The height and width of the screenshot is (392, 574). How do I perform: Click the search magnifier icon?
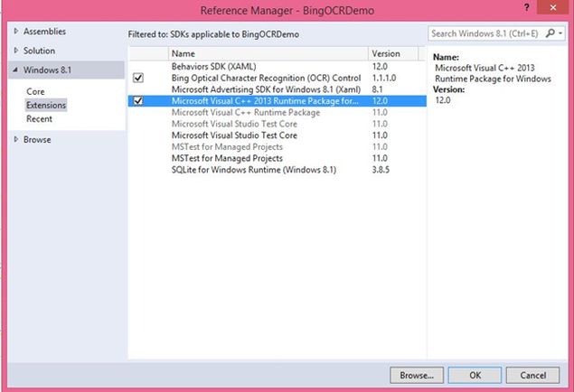click(x=550, y=33)
